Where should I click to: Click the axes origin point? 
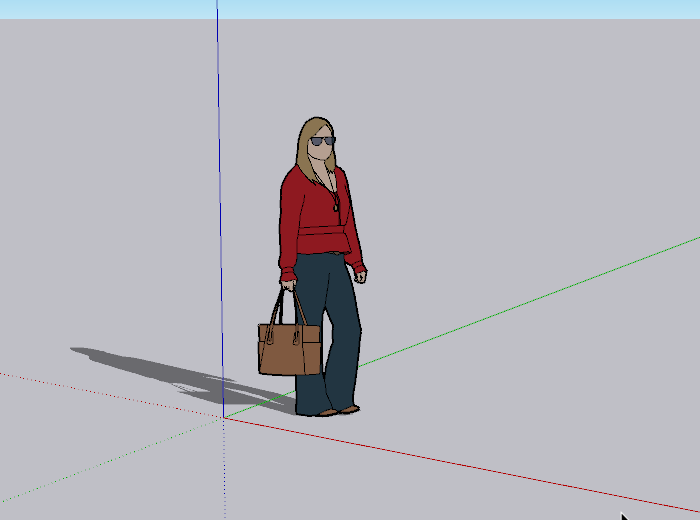(222, 417)
